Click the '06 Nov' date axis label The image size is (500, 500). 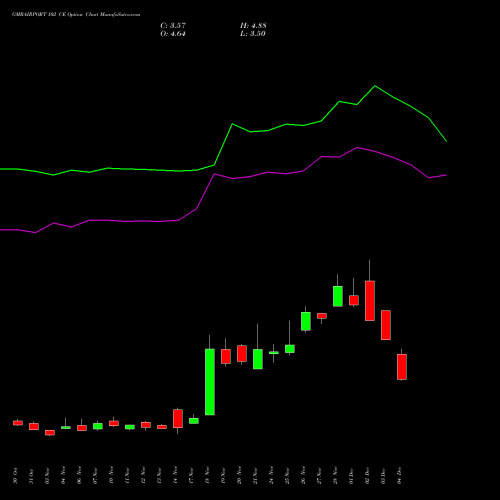coord(79,476)
